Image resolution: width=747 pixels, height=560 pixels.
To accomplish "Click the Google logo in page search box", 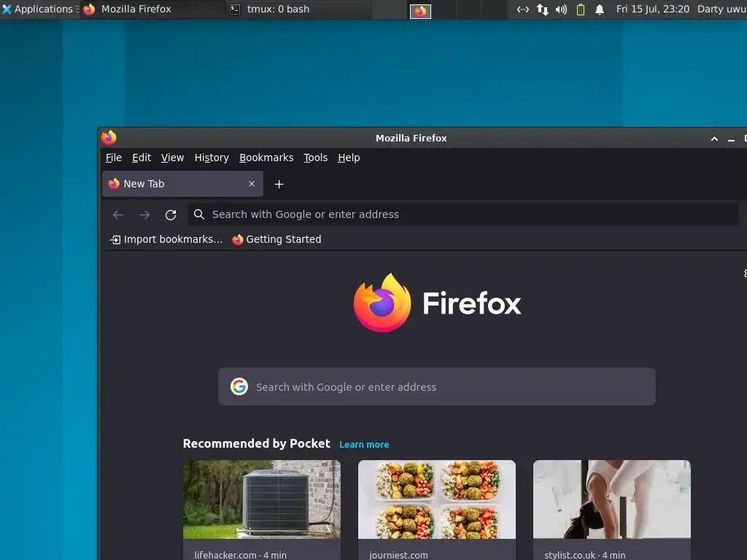I will coord(239,386).
